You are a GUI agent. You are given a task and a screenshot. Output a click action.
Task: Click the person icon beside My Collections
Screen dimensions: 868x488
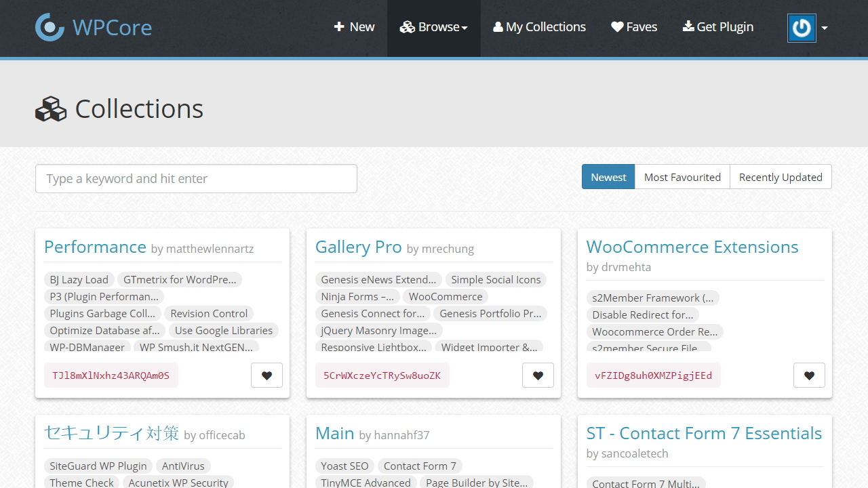point(498,27)
